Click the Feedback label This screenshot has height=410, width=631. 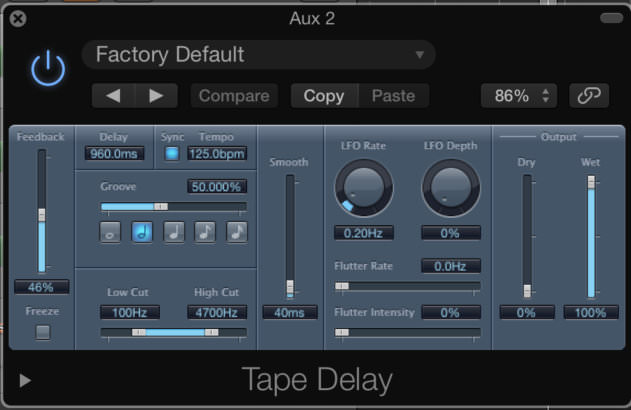(40, 137)
